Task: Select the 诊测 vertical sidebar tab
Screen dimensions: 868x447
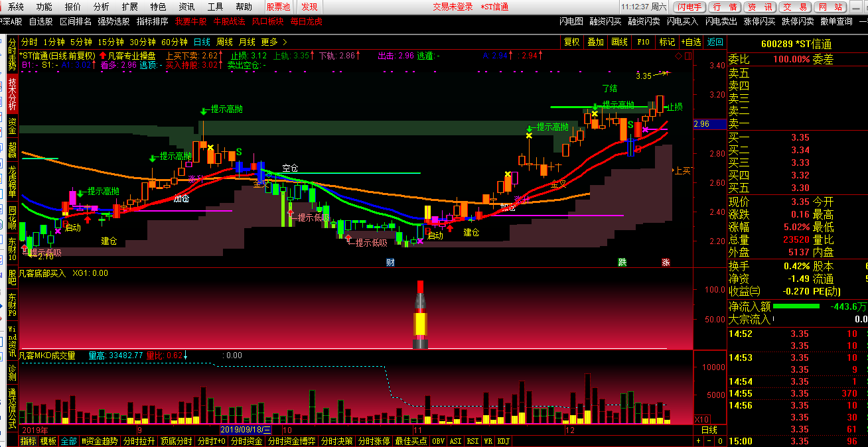Action: point(13,373)
